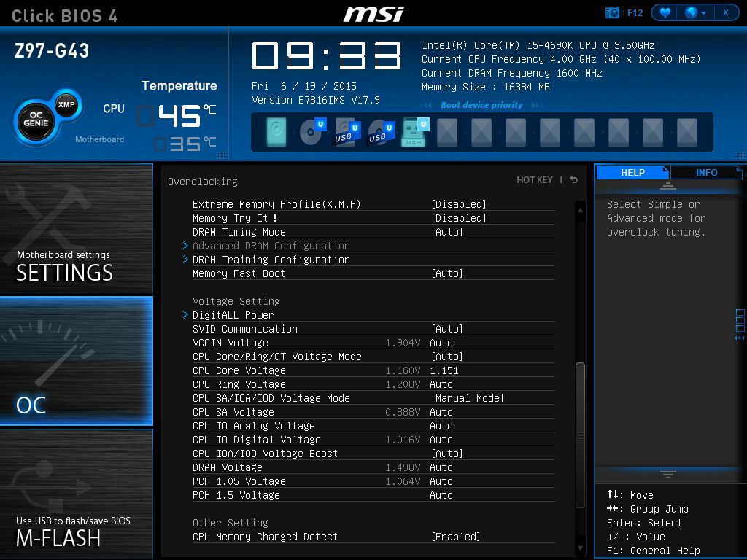Change Extreme Memory Profile(X.M.P) Disabled value
This screenshot has width=747, height=560.
pyautogui.click(x=458, y=204)
